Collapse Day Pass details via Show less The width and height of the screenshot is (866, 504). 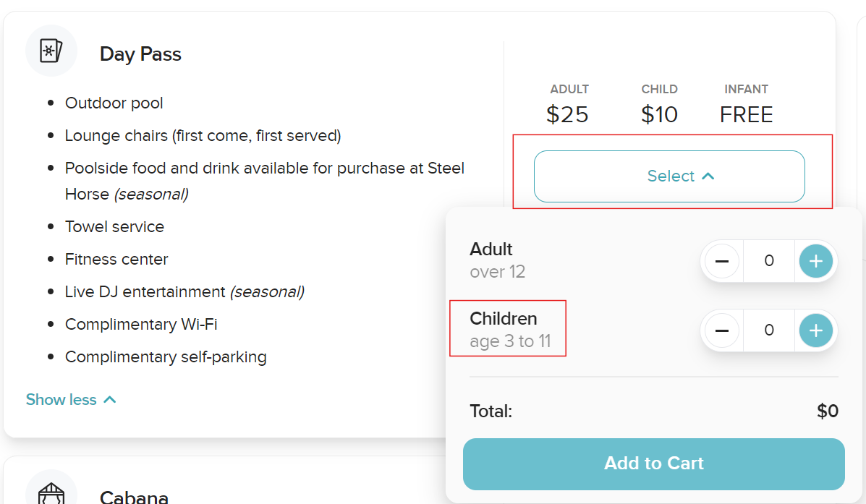click(x=71, y=400)
